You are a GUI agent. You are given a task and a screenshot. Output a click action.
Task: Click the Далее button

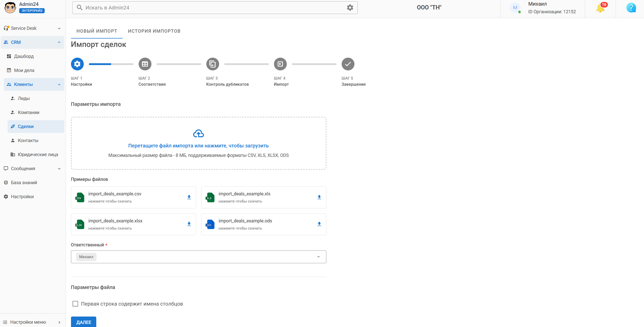click(84, 322)
